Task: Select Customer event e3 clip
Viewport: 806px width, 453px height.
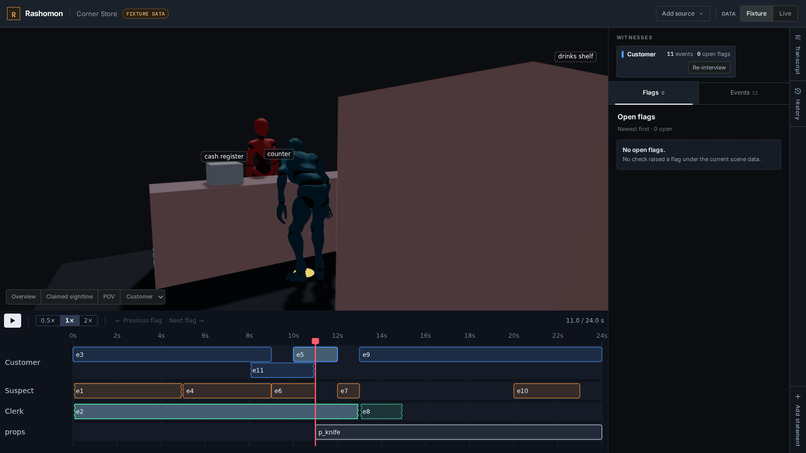Action: pyautogui.click(x=172, y=354)
